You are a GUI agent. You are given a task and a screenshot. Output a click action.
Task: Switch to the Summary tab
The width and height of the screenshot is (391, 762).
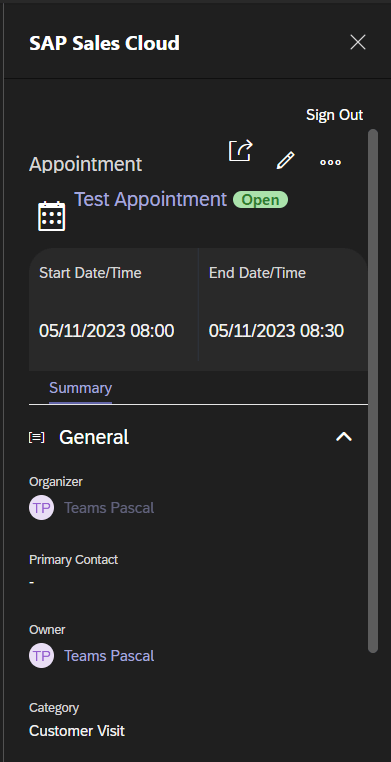[x=80, y=388]
